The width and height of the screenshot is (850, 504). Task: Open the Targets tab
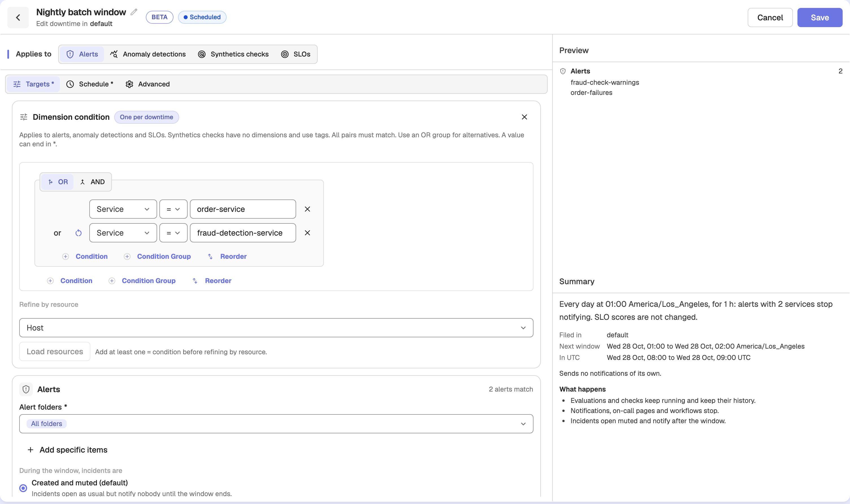[33, 84]
